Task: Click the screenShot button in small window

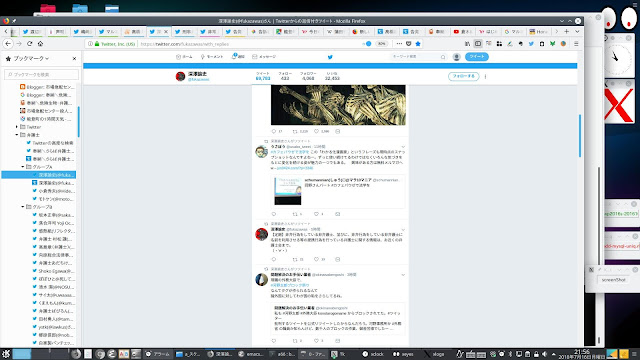Action: pyautogui.click(x=613, y=280)
